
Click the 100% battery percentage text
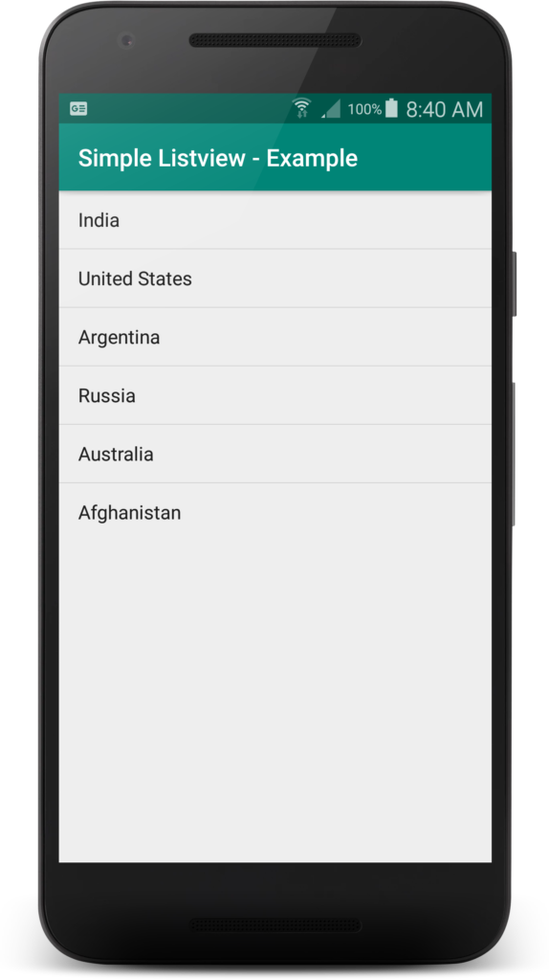pos(364,109)
